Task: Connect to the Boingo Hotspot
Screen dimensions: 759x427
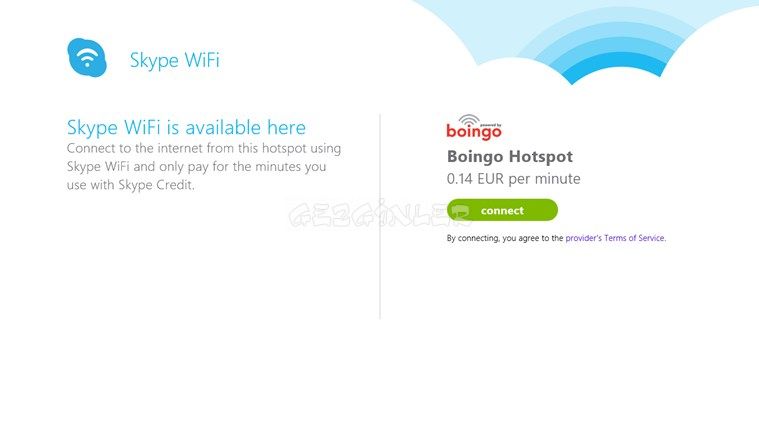Action: (502, 210)
